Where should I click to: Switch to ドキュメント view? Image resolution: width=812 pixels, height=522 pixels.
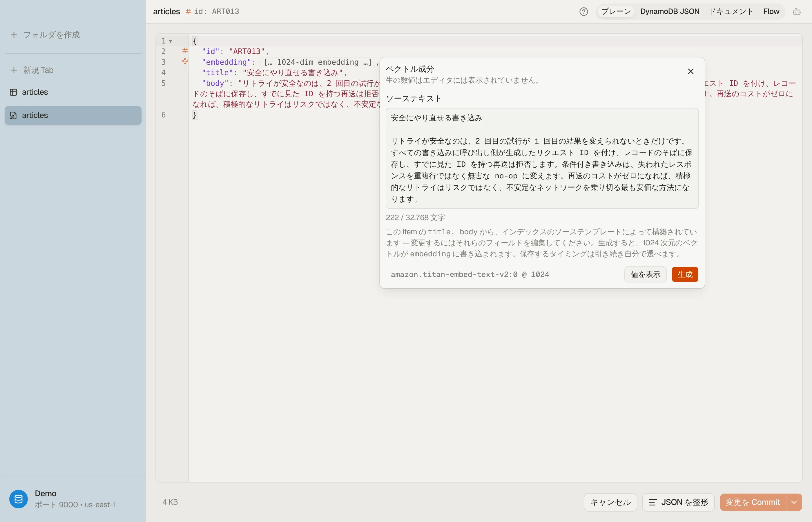731,12
